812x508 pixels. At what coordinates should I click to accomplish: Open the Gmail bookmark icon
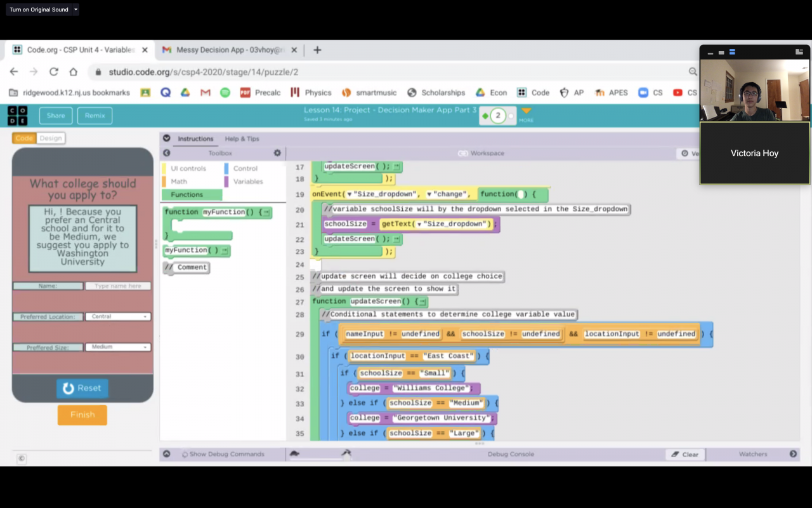[x=206, y=93]
